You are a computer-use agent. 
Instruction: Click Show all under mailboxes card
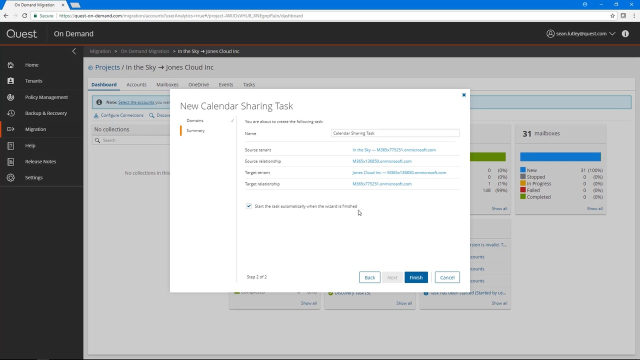(x=594, y=209)
